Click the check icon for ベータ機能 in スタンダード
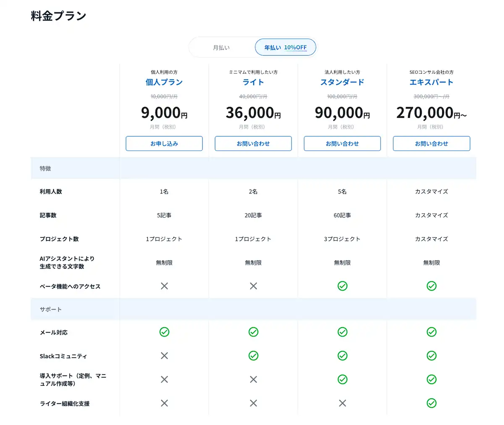This screenshot has width=504, height=425. click(342, 286)
